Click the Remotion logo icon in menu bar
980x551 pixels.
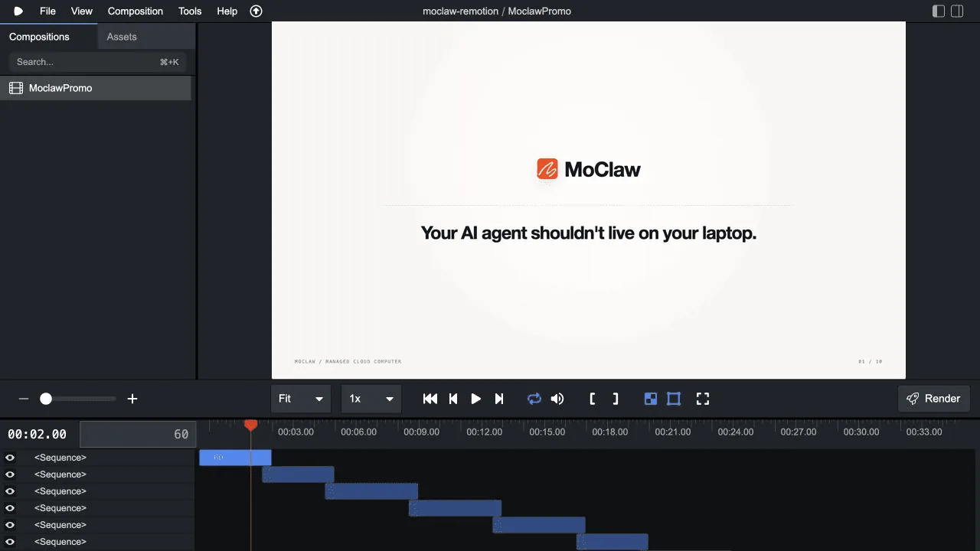18,11
